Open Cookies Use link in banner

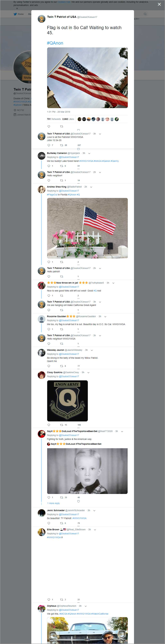click(64, 2)
